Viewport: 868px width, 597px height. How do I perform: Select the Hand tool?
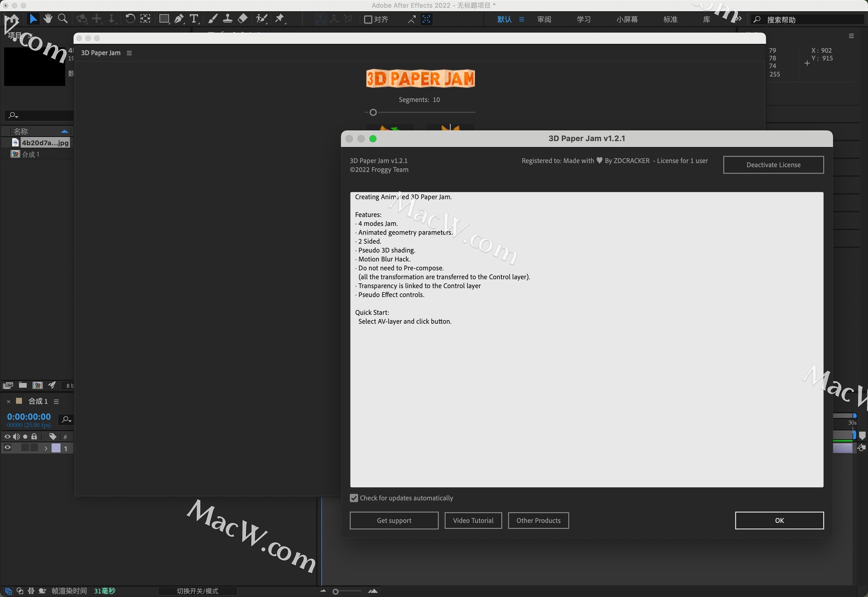48,19
